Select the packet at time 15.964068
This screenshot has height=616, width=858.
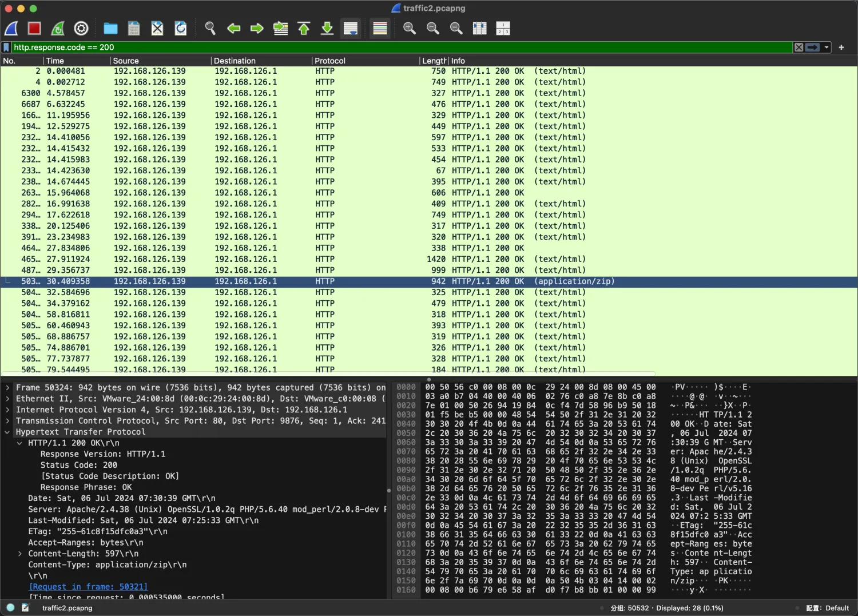coord(429,193)
